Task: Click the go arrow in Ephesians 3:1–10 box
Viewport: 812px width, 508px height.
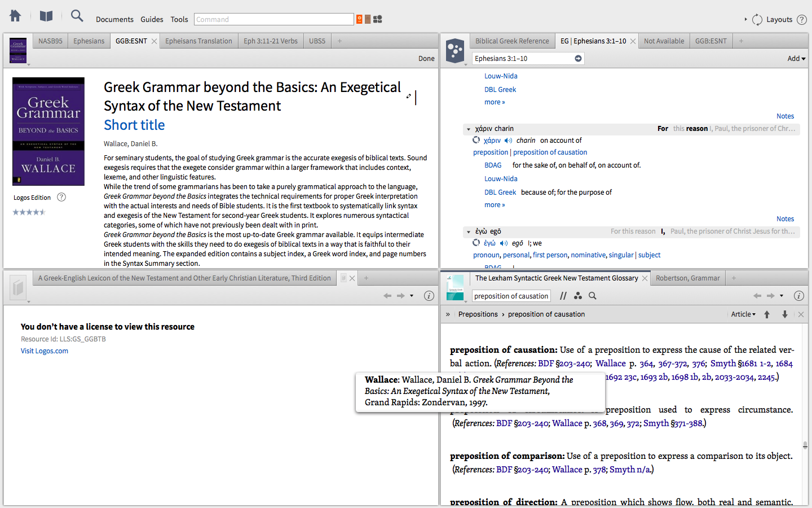Action: pyautogui.click(x=578, y=59)
